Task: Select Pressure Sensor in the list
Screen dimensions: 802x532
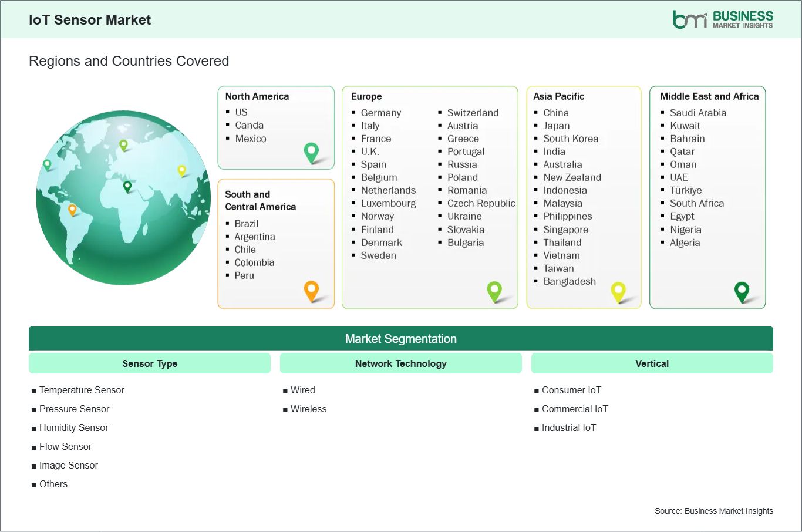Action: tap(74, 409)
